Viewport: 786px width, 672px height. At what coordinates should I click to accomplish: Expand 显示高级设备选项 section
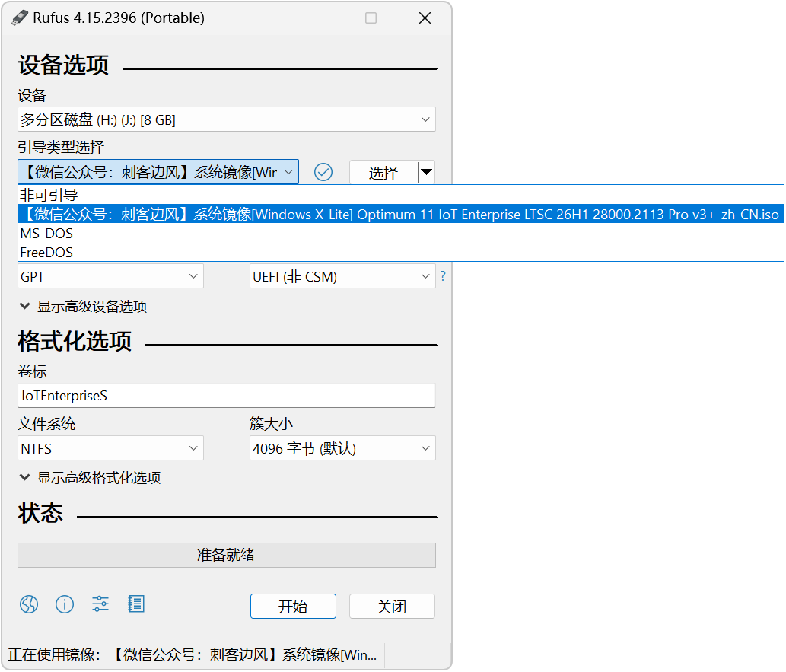[x=83, y=307]
